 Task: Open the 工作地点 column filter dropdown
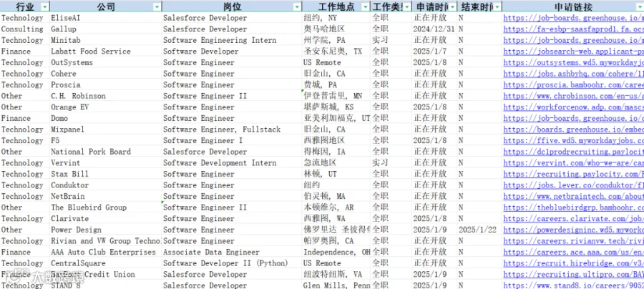(365, 6)
